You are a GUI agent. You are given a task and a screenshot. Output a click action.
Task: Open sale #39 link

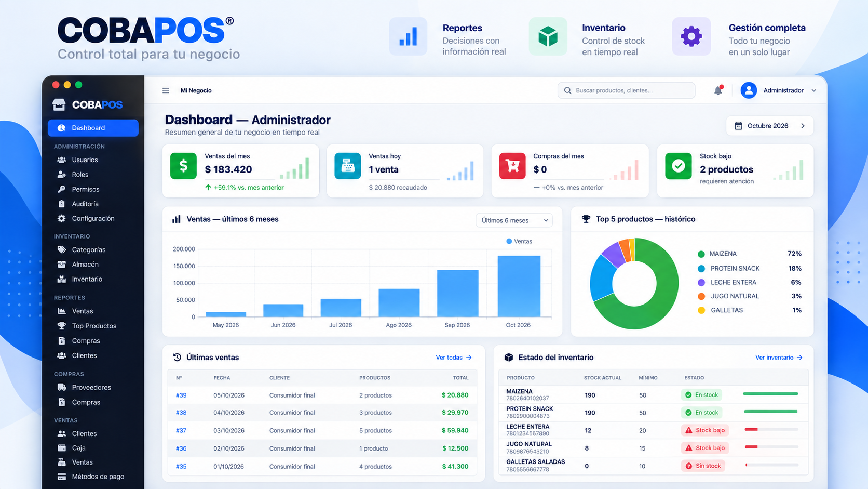[181, 395]
